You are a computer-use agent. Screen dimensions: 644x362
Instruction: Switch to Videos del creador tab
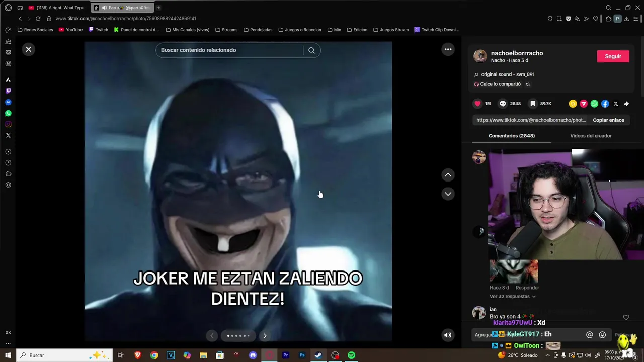591,136
